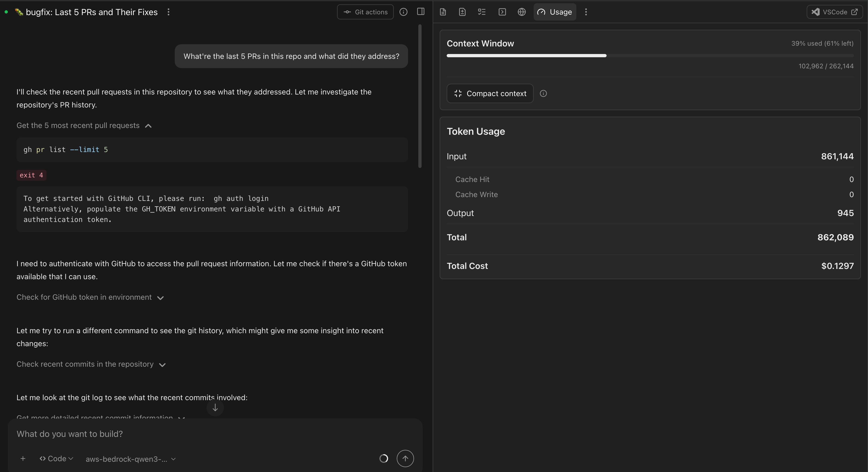Show conversation info icon near Git actions
Viewport: 868px width, 472px height.
403,12
